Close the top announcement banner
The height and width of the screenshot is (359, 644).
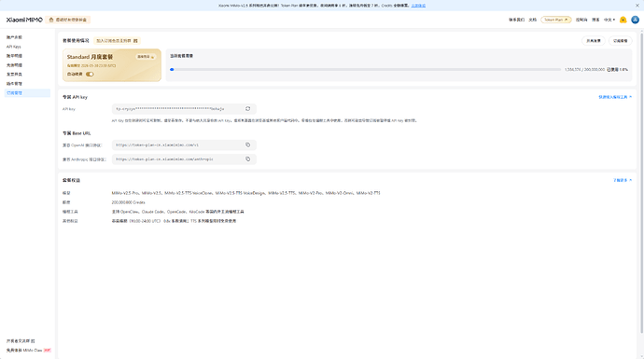click(637, 6)
